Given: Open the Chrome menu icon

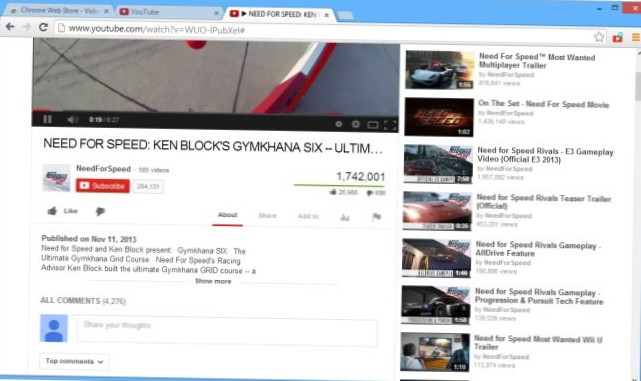Looking at the screenshot, I should [636, 38].
